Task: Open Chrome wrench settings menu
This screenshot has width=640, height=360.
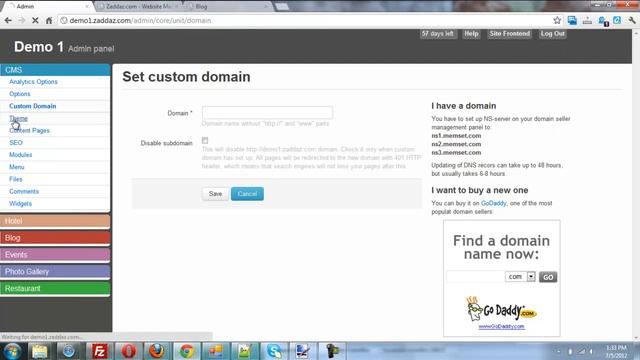Action: click(x=632, y=20)
